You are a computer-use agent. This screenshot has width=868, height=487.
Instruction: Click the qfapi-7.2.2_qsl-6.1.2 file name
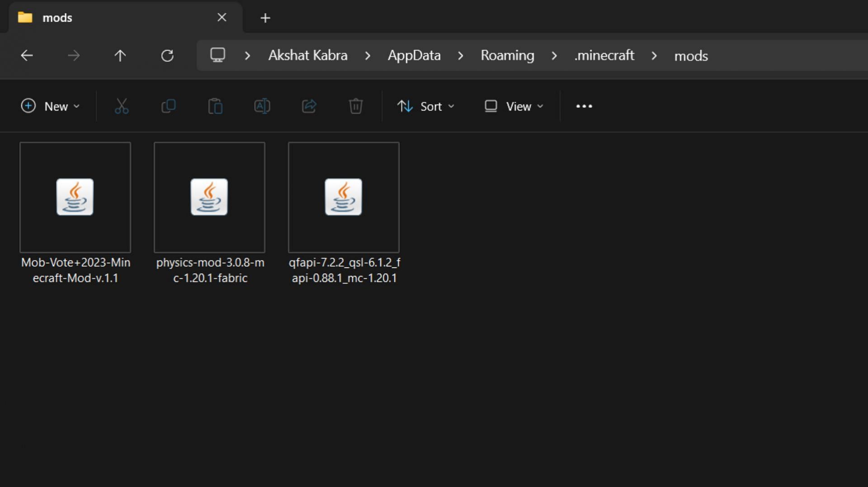(344, 270)
